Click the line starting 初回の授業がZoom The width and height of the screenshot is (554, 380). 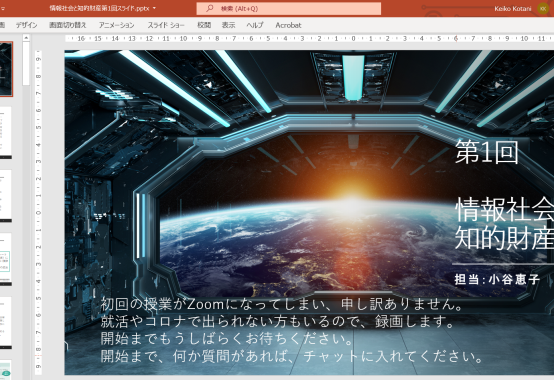(282, 304)
